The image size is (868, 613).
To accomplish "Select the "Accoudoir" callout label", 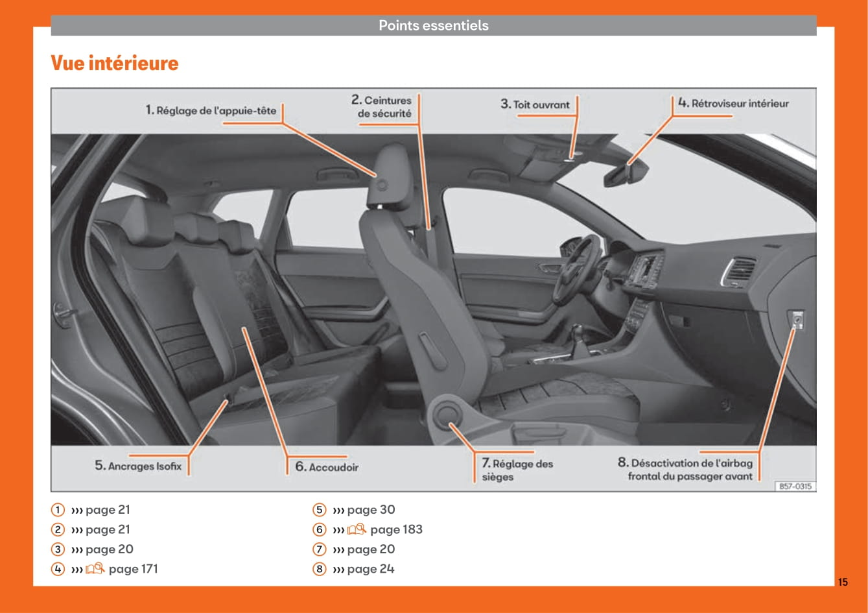I will (327, 467).
